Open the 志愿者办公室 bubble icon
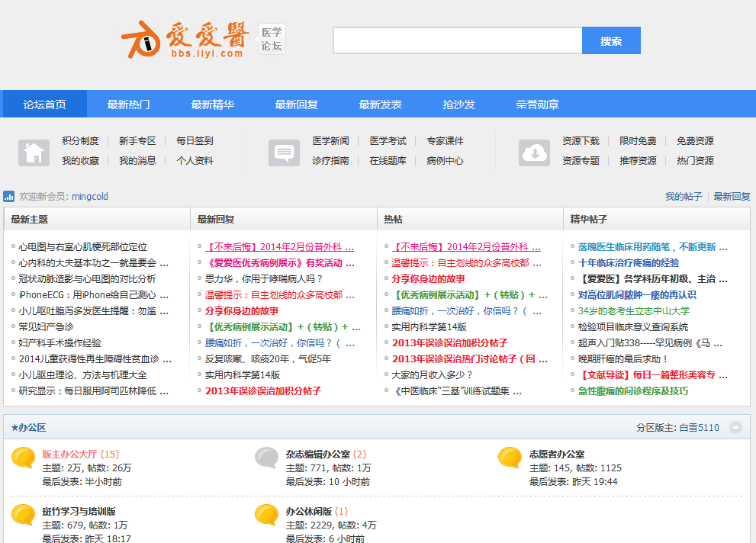 (510, 458)
